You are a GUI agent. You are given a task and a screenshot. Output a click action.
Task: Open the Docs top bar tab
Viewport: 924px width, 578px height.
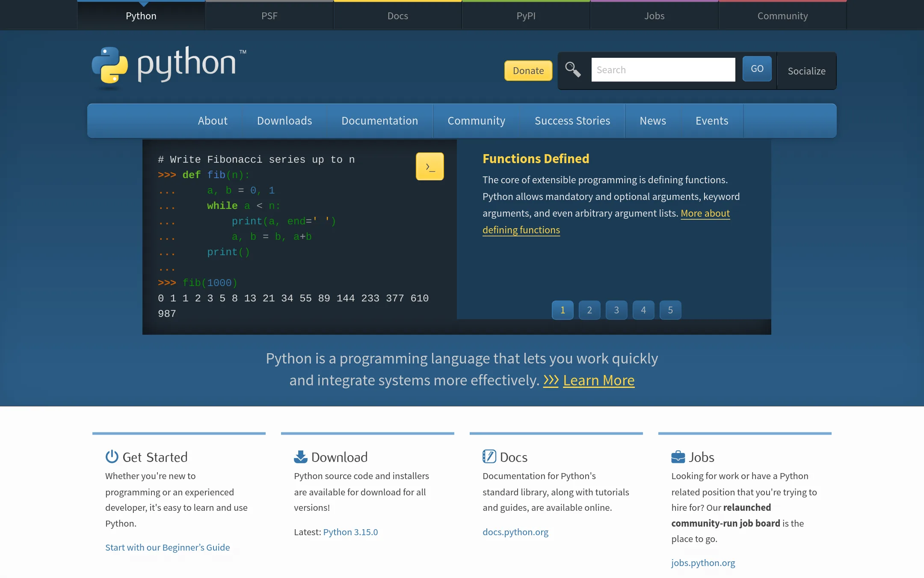click(x=398, y=16)
